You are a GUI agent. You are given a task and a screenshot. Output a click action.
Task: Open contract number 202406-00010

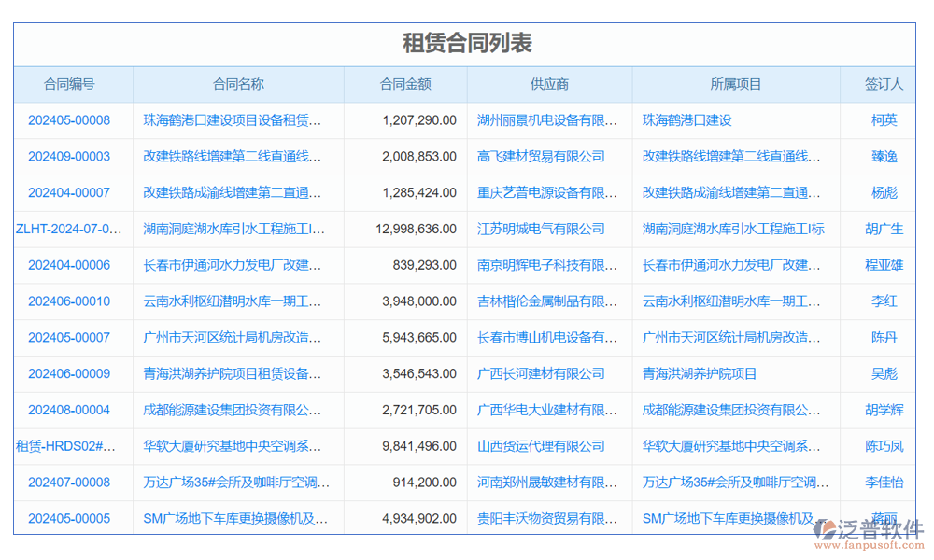(x=69, y=301)
